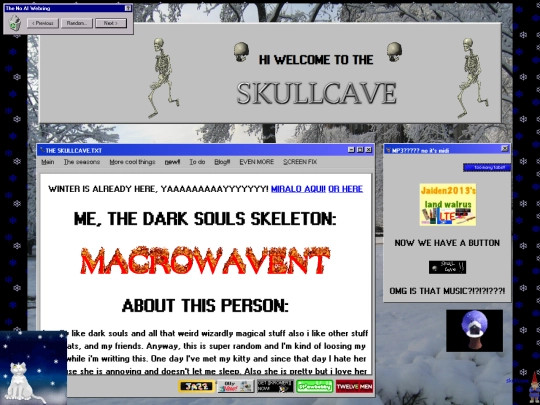The image size is (540, 405).
Task: Click the white cat on starry night image
Action: click(33, 367)
